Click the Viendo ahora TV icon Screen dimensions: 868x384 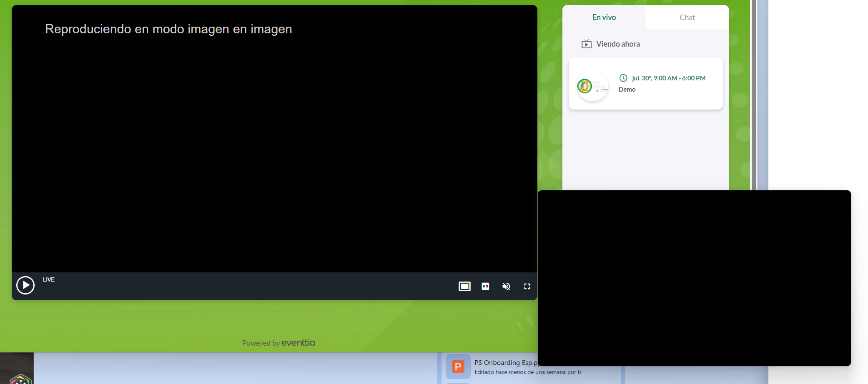[586, 44]
